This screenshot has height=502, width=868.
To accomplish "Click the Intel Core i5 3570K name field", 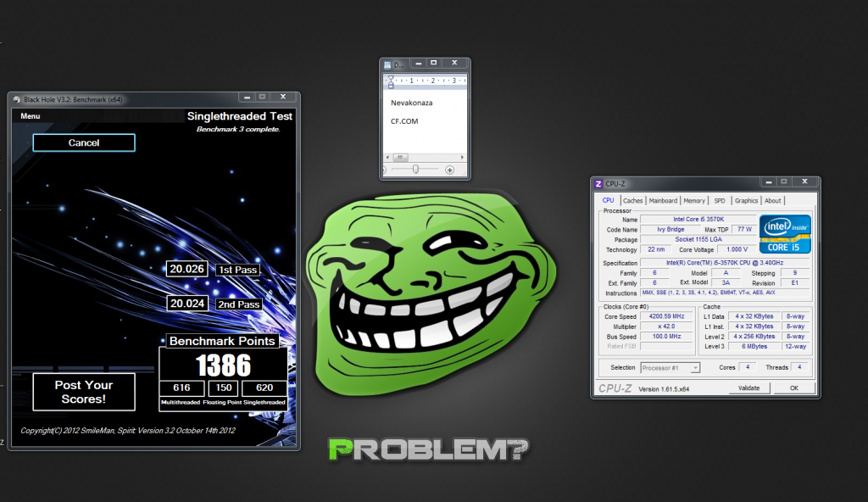I will tap(698, 220).
